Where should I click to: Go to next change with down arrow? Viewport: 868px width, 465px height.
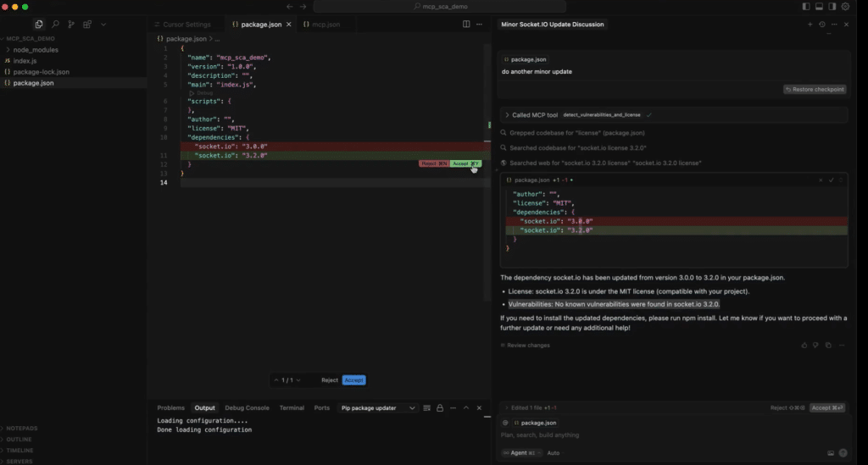(x=298, y=380)
